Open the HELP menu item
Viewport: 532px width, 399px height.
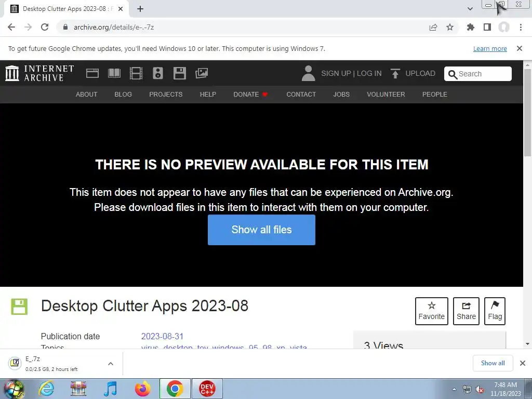208,95
